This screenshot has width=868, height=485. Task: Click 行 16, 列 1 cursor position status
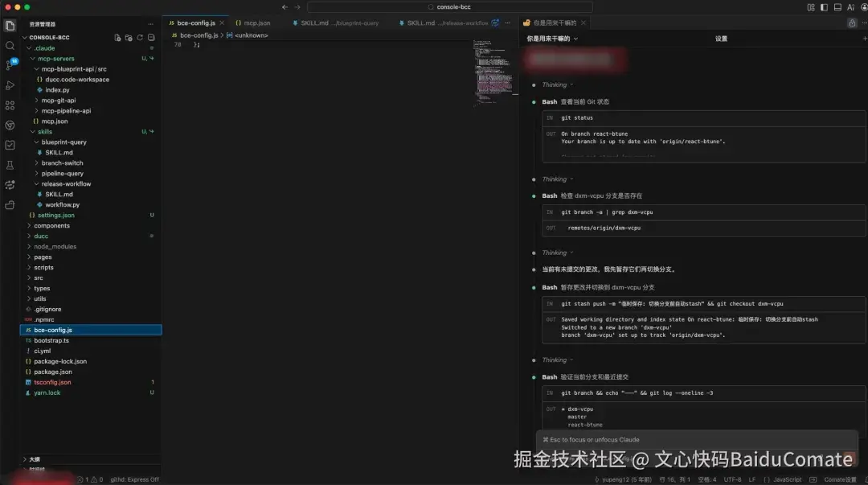tap(675, 479)
